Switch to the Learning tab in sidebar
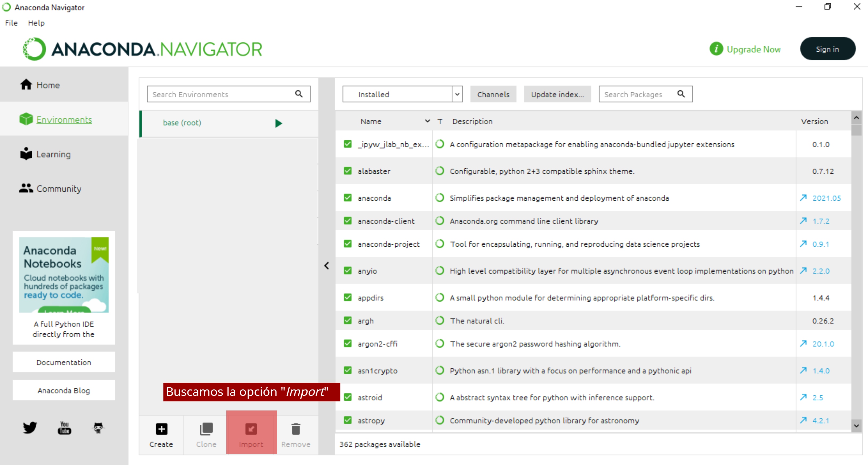The image size is (868, 465). [x=53, y=154]
